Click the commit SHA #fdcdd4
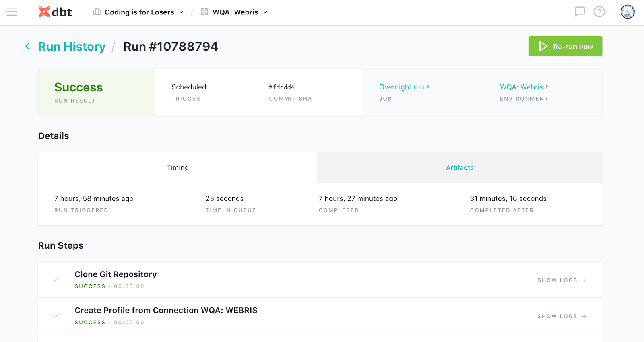Screen dimensions: 644x342 coord(282,87)
